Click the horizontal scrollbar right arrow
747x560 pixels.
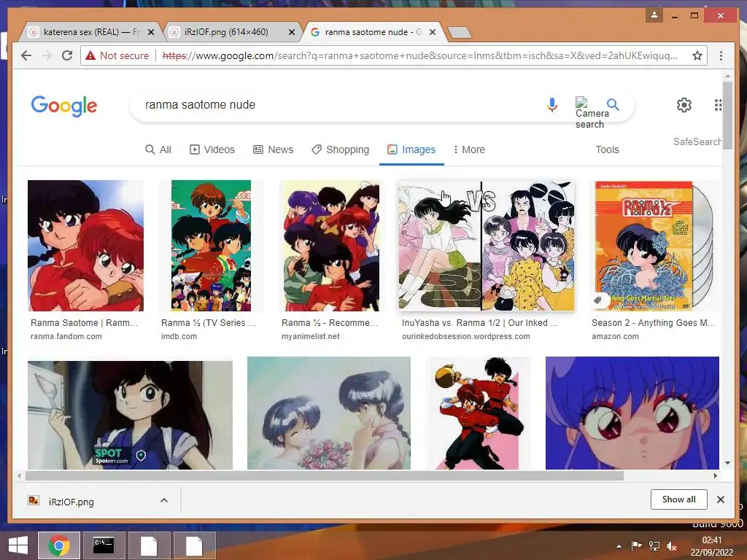coord(715,475)
